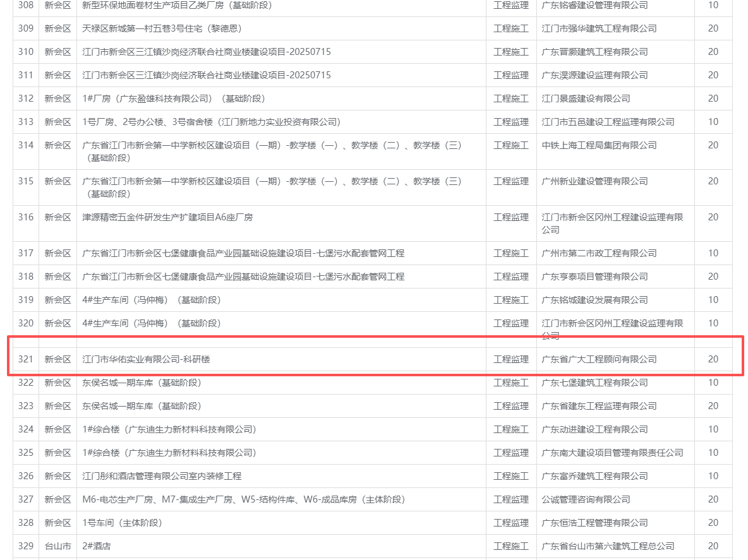Viewport: 748px width, 560px height.
Task: Select company 广东南大建设项目管理有限责任公司
Action: 612,453
